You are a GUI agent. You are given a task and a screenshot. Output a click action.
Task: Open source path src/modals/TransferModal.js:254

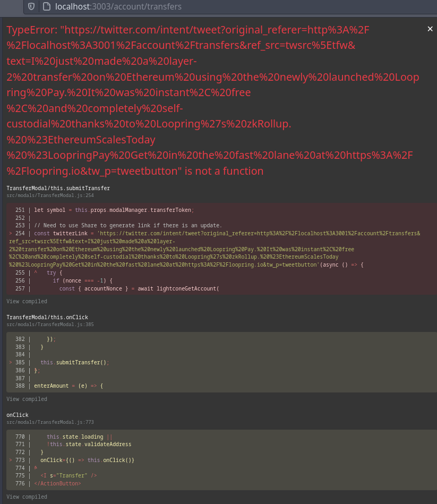coord(49,195)
